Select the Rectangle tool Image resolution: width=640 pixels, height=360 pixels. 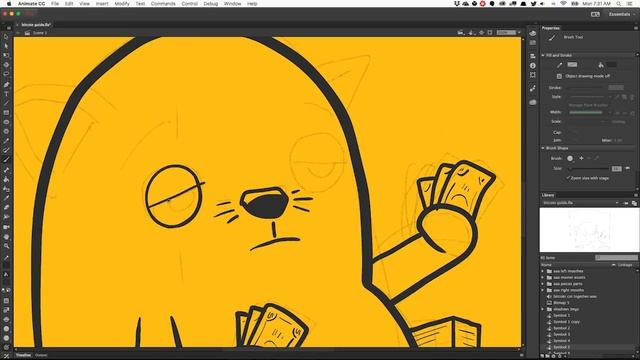tap(6, 113)
